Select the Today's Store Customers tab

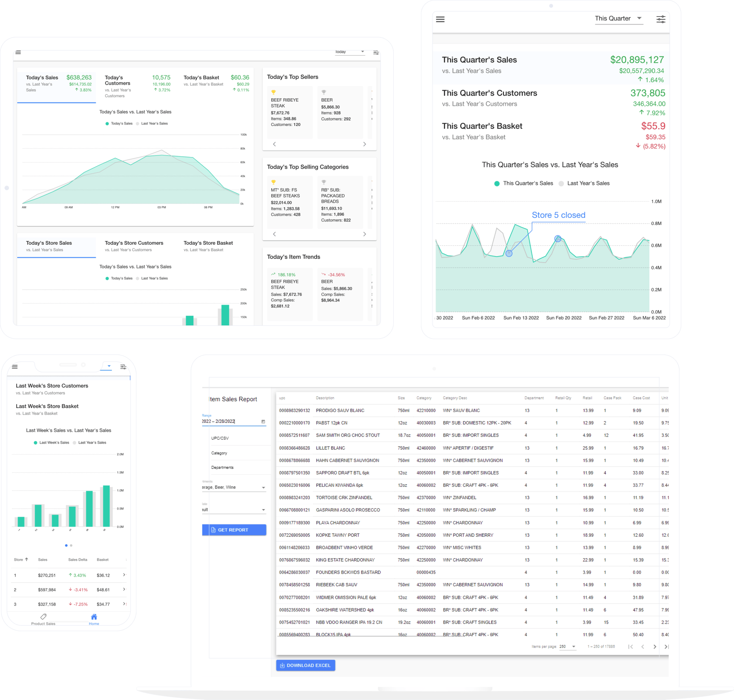tap(135, 247)
